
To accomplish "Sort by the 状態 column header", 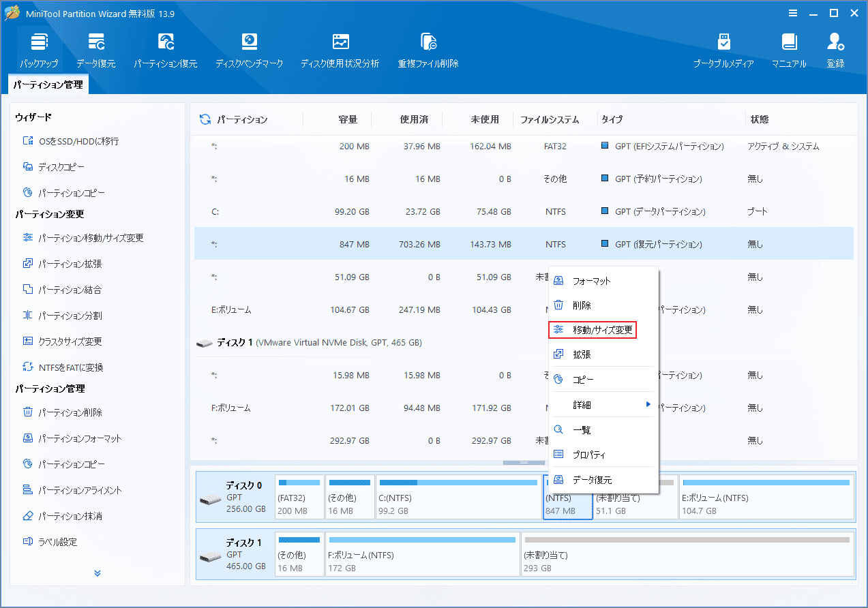I will click(760, 119).
